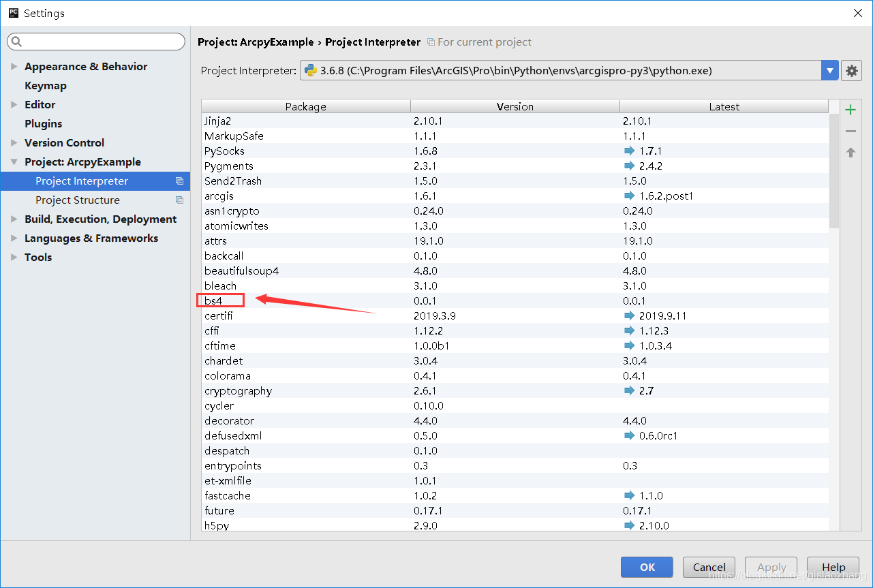Collapse the Project: ArcpyExample section
Screen dimensions: 873x588
(x=14, y=162)
